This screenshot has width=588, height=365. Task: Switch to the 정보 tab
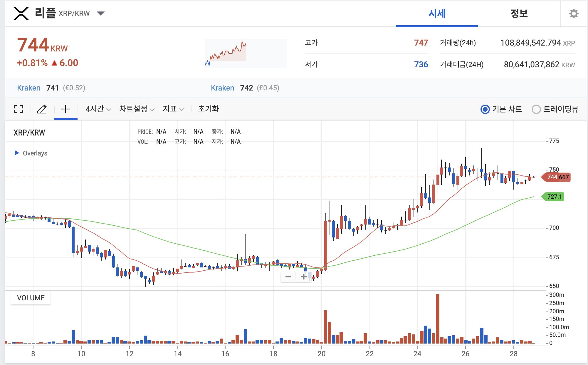click(519, 14)
